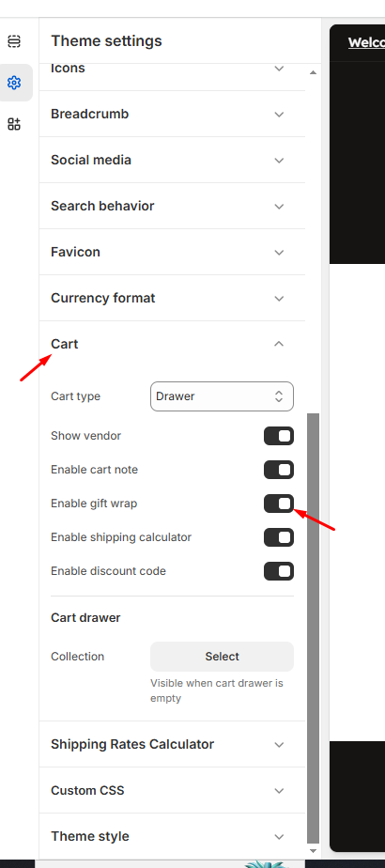Image resolution: width=385 pixels, height=868 pixels.
Task: Click Select button for Collection
Action: (222, 657)
